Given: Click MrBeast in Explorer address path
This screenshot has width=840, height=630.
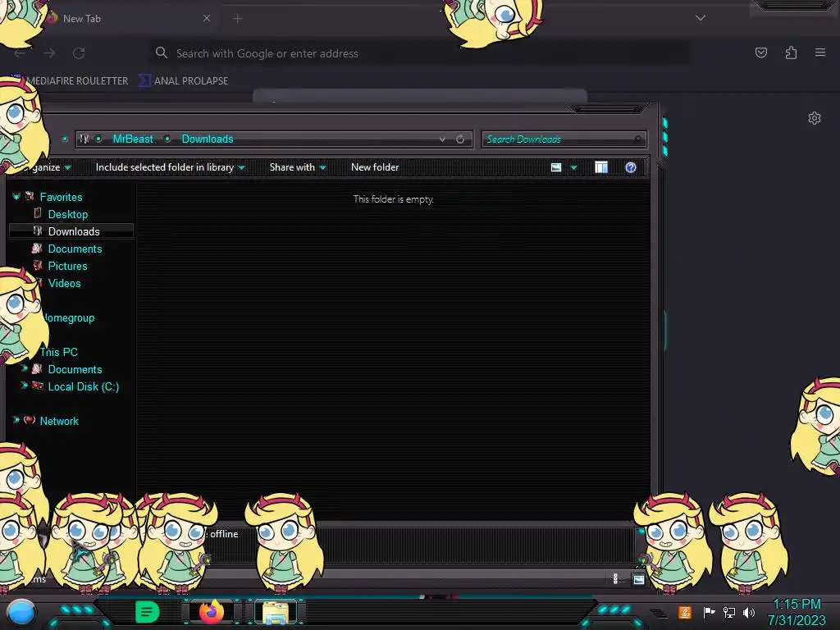Looking at the screenshot, I should pos(133,139).
